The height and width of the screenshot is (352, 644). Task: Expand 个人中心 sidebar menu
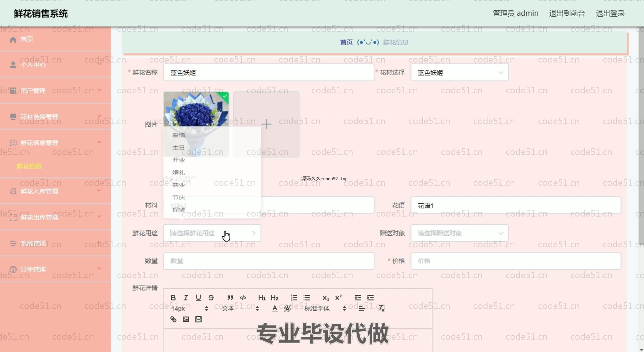point(55,65)
